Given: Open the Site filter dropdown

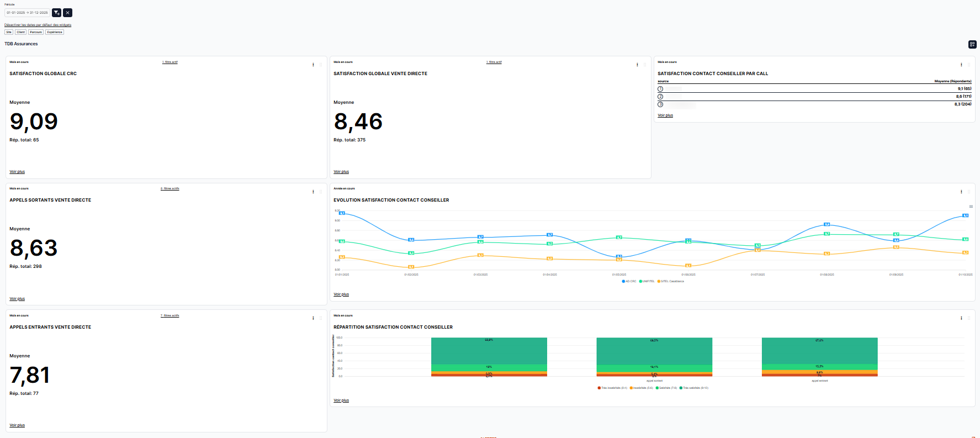Looking at the screenshot, I should point(9,32).
